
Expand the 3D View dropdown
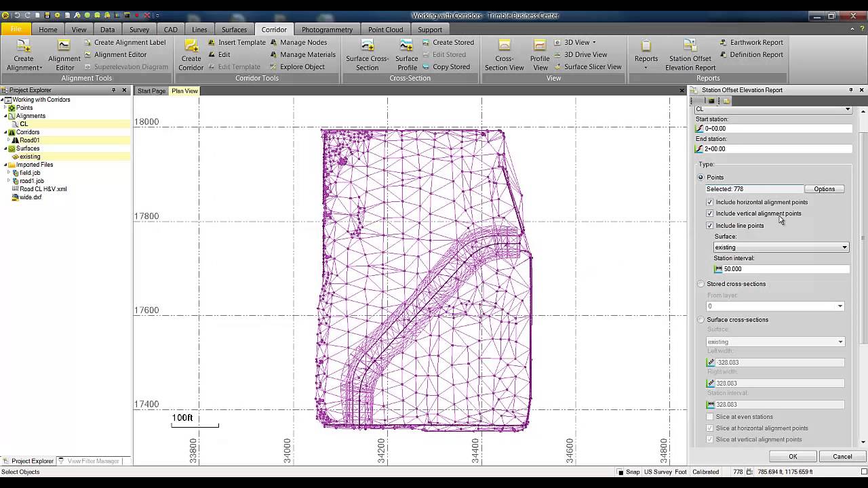click(x=595, y=42)
